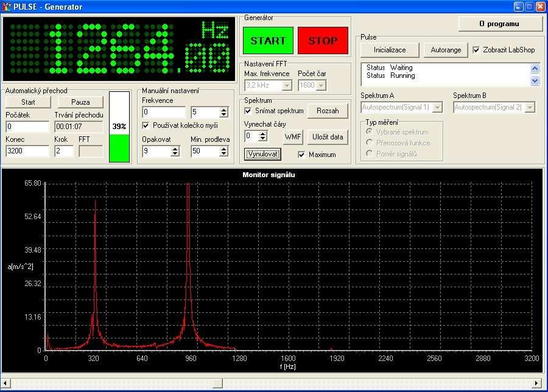Screen dimensions: 548x392
Task: Toggle the Maximum checkbox
Action: (301, 155)
